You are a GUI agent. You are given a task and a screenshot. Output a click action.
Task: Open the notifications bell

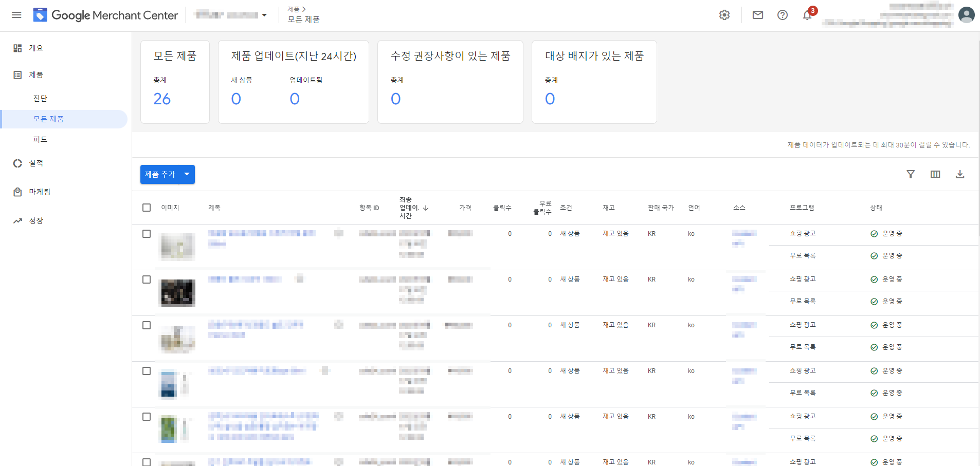pos(807,15)
